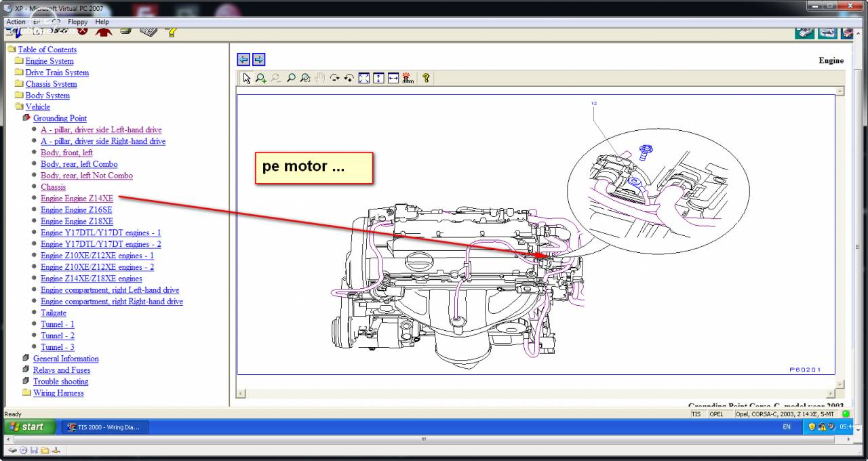Click the dark red shirt icon in top toolbar
This screenshot has height=461, width=868.
[103, 31]
